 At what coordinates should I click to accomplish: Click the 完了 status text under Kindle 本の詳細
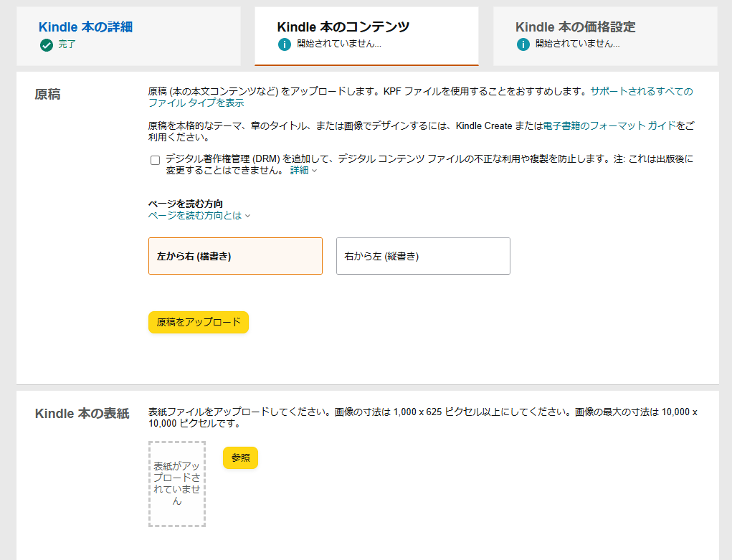coord(67,44)
